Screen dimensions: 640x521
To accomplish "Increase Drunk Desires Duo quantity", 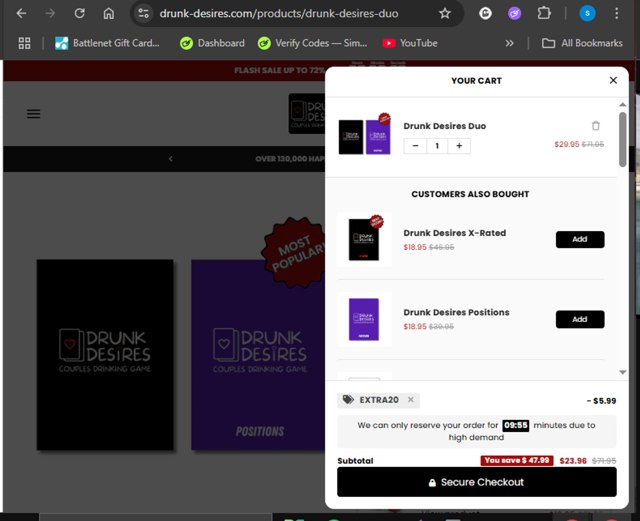I will 459,146.
